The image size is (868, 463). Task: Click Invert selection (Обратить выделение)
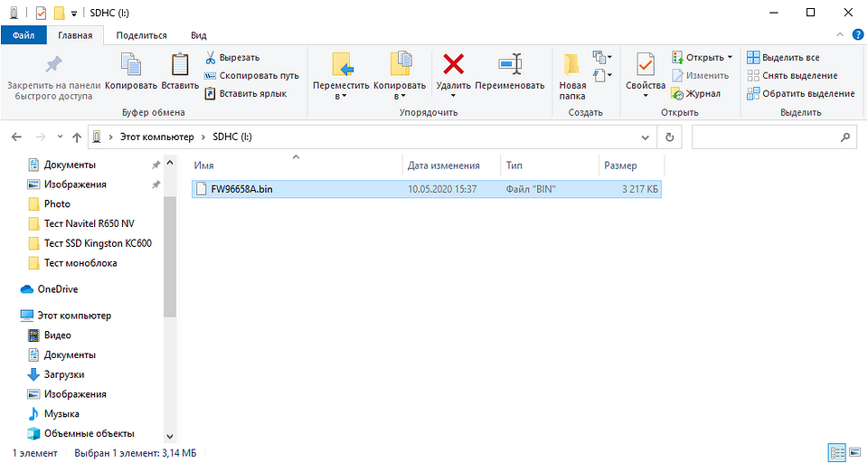click(800, 93)
